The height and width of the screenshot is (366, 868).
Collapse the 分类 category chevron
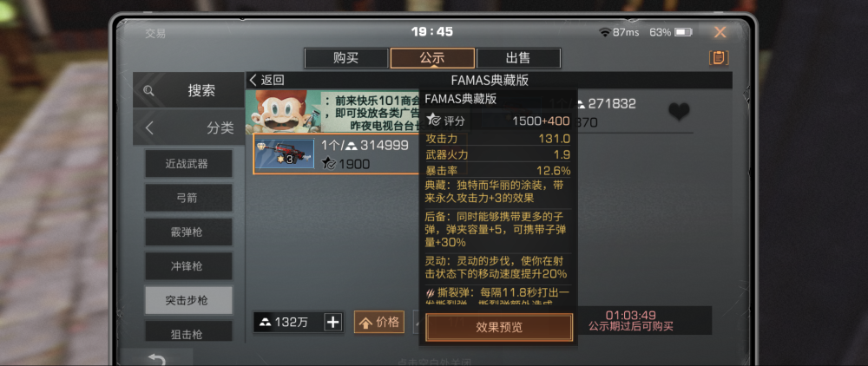[x=148, y=127]
